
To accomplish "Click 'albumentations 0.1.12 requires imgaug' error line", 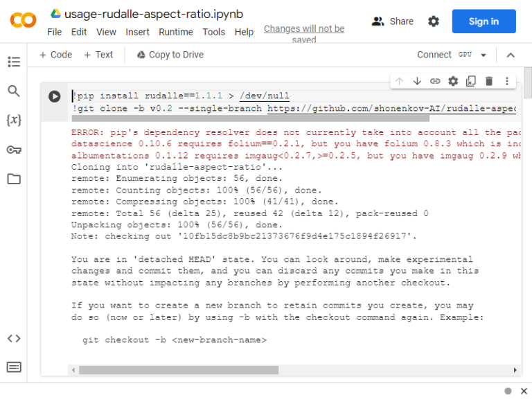I will (x=296, y=155).
